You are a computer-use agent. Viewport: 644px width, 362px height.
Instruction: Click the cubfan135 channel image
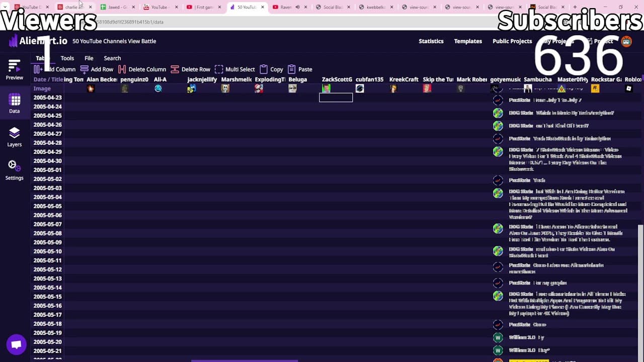[360, 88]
